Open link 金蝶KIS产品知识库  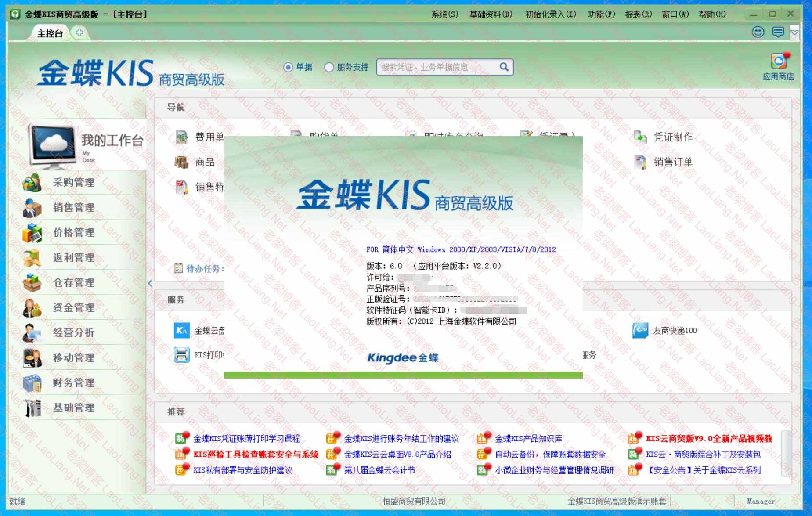click(528, 439)
